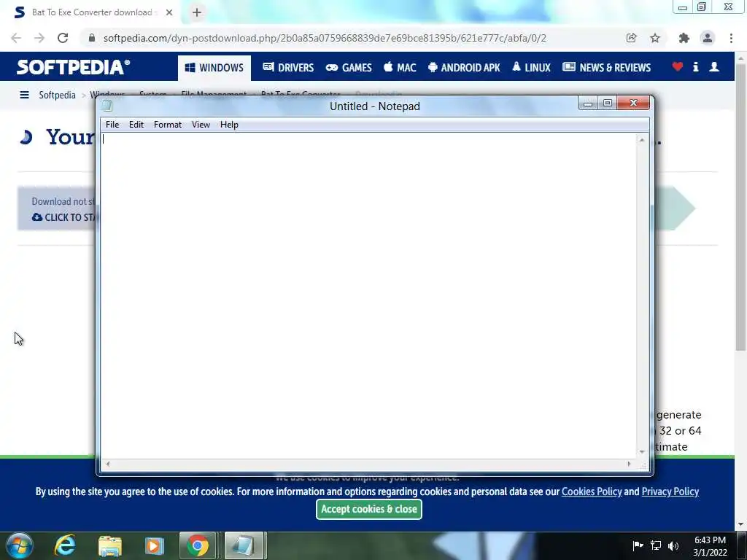
Task: Open the Softpedia hamburger menu
Action: 24,95
